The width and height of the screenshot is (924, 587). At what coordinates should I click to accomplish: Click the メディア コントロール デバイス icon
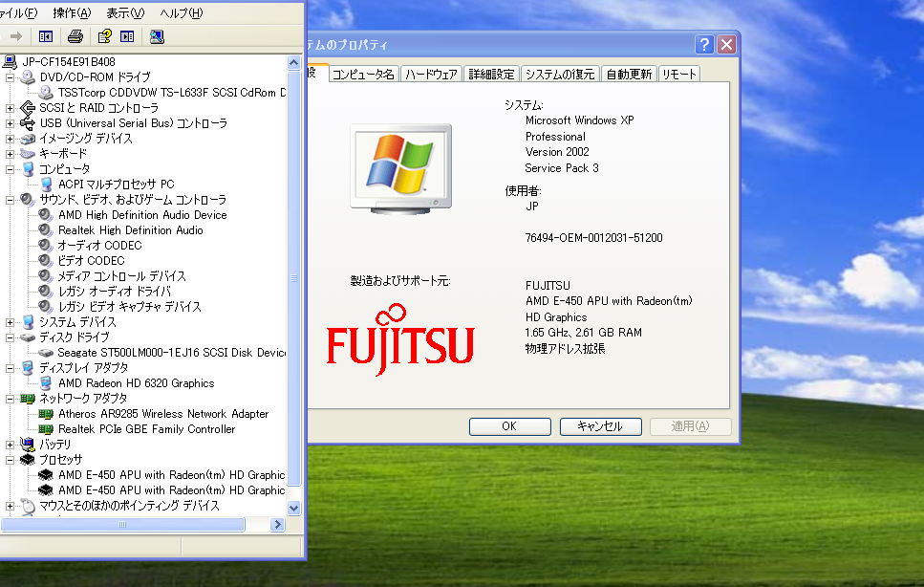coord(46,276)
